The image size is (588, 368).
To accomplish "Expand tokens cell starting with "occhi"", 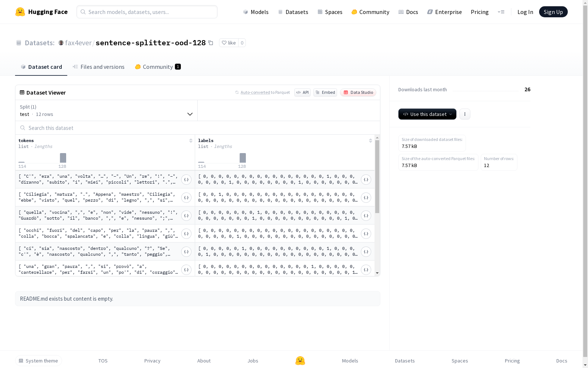I will coord(186,234).
